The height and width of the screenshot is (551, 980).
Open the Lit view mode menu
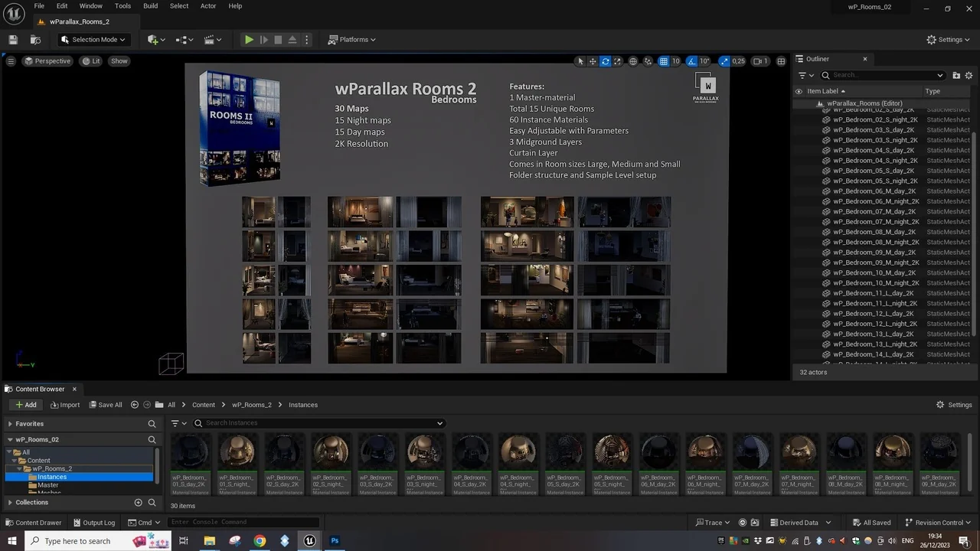pos(91,61)
